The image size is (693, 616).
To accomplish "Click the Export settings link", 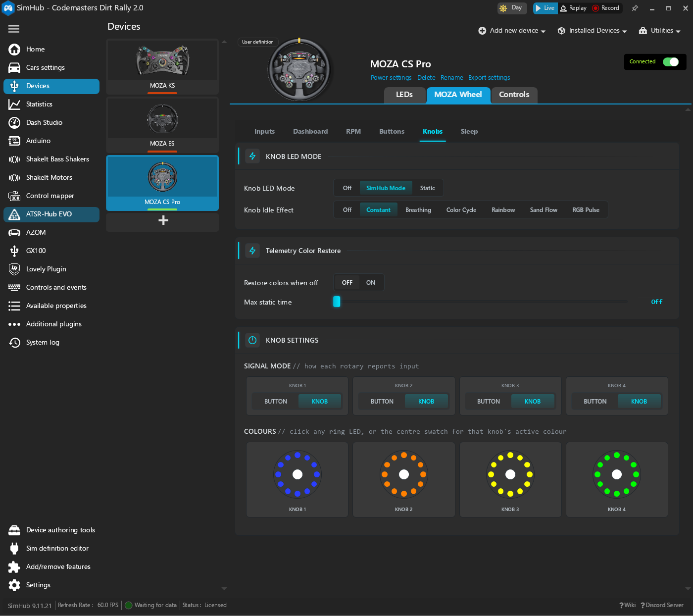I will (x=489, y=78).
